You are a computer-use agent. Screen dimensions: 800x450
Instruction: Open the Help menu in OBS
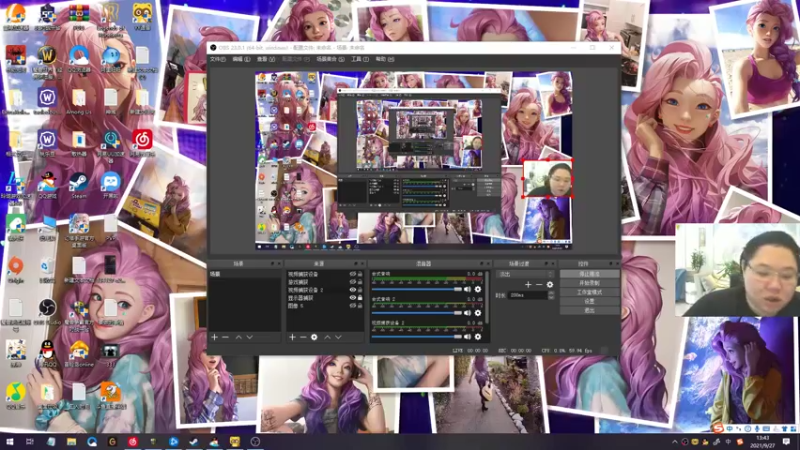coord(384,59)
